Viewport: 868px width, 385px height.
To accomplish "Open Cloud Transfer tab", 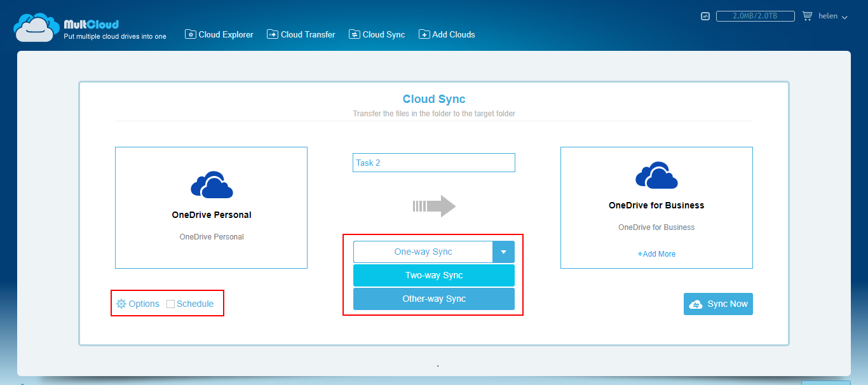I will click(301, 34).
